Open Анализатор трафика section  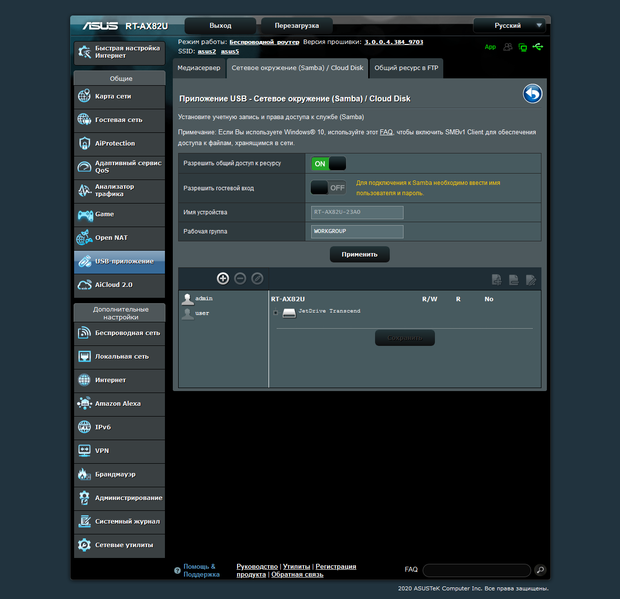click(119, 191)
